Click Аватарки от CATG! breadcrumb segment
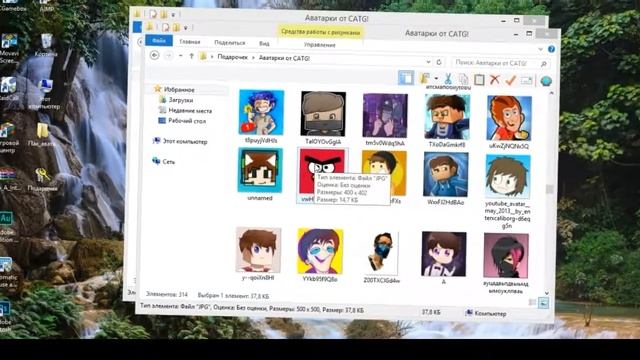 tap(284, 58)
